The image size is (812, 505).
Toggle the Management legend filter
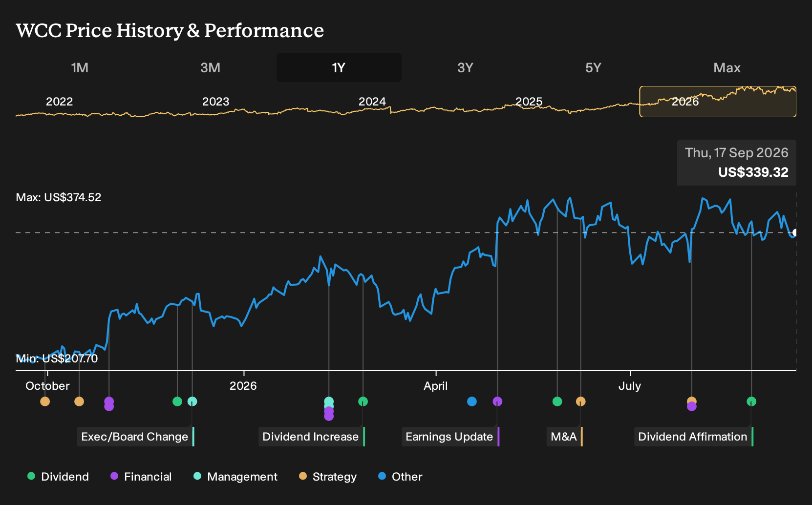coord(235,477)
